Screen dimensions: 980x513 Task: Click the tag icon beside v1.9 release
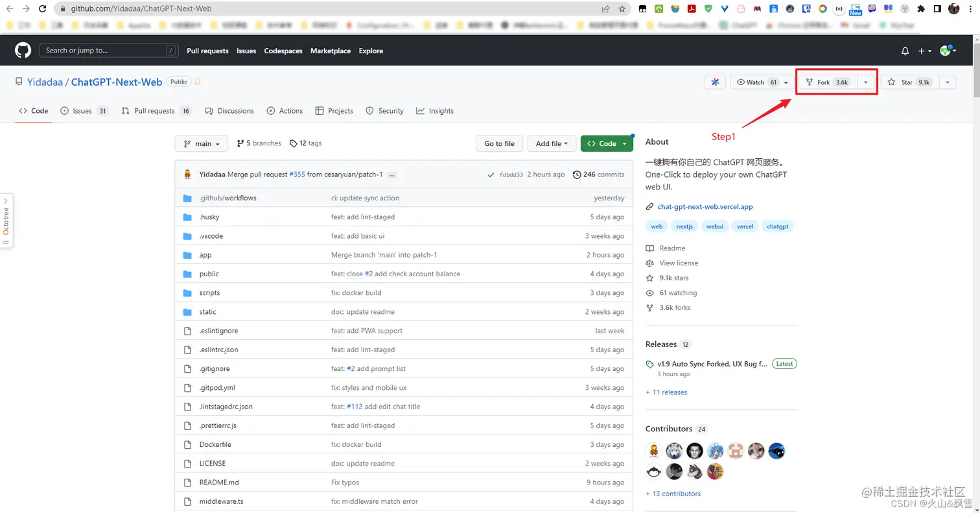(x=650, y=364)
